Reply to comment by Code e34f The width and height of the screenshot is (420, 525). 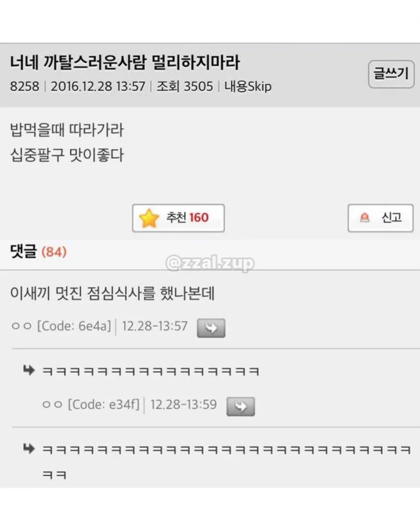pos(240,406)
